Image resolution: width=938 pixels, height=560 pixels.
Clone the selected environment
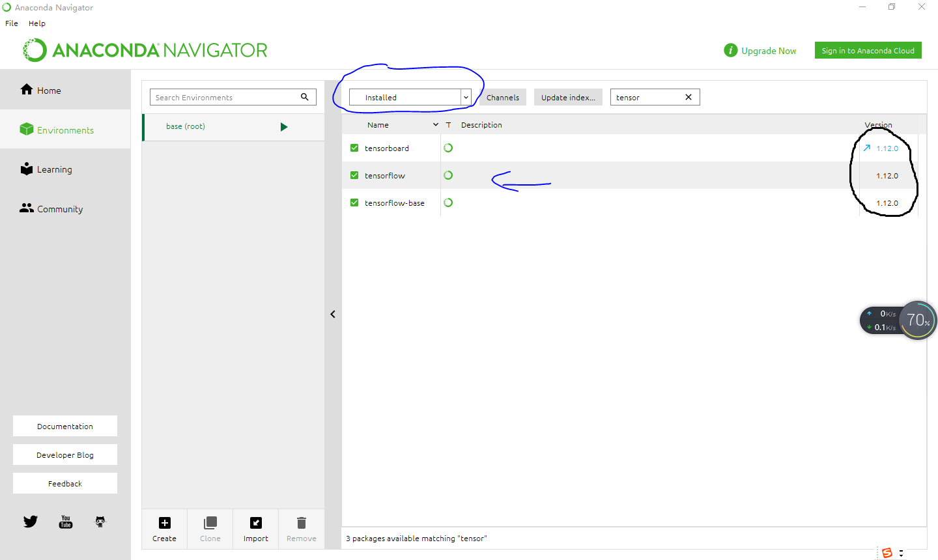tap(210, 529)
